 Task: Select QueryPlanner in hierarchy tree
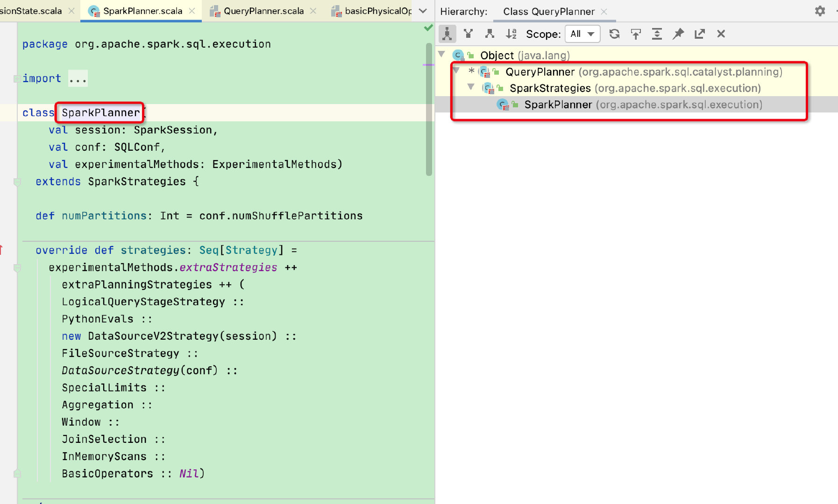[644, 72]
